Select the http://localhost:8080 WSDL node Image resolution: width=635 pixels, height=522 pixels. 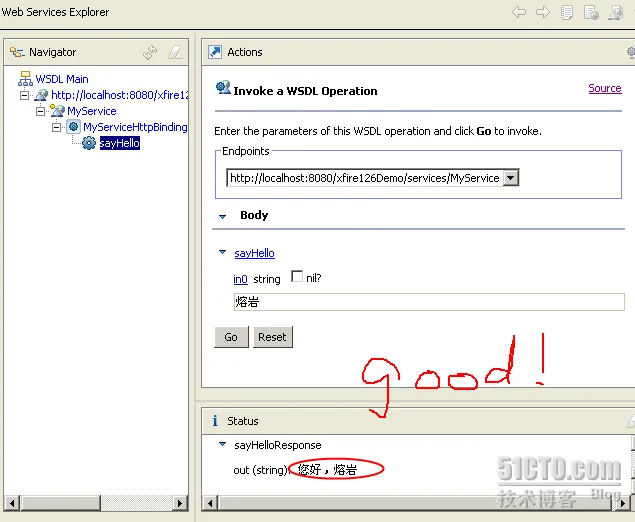[x=120, y=95]
